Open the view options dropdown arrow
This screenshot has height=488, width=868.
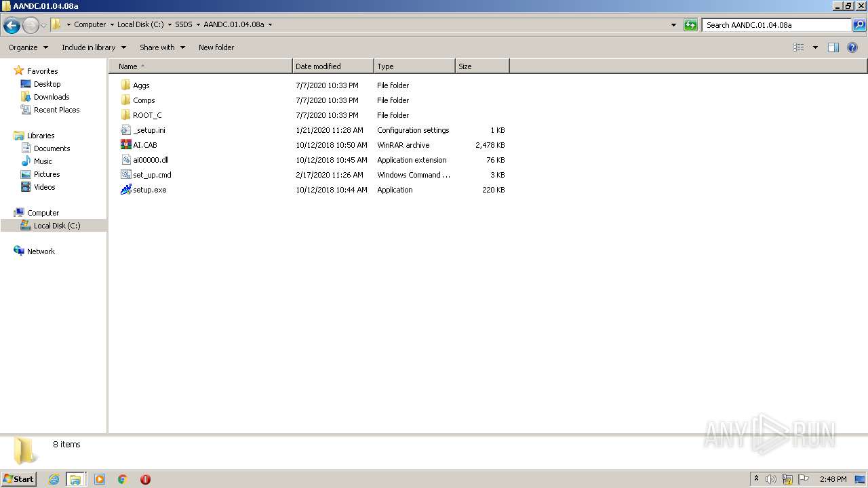(x=815, y=47)
